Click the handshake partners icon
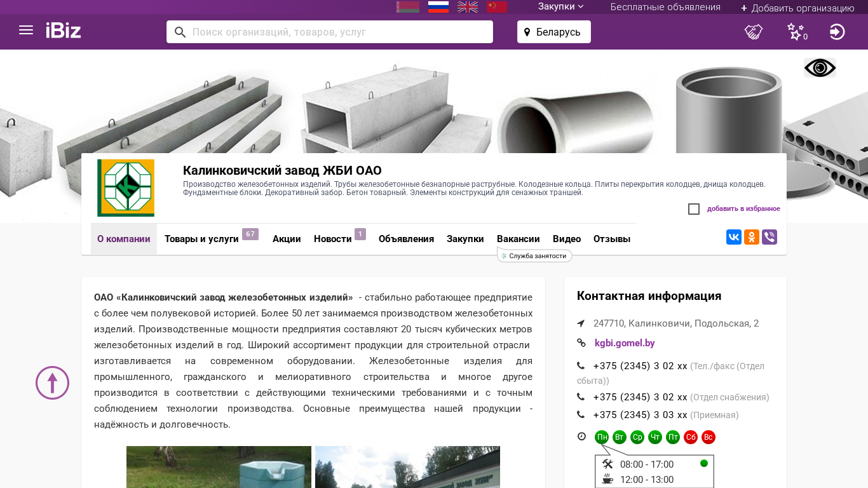This screenshot has height=488, width=868. (753, 32)
